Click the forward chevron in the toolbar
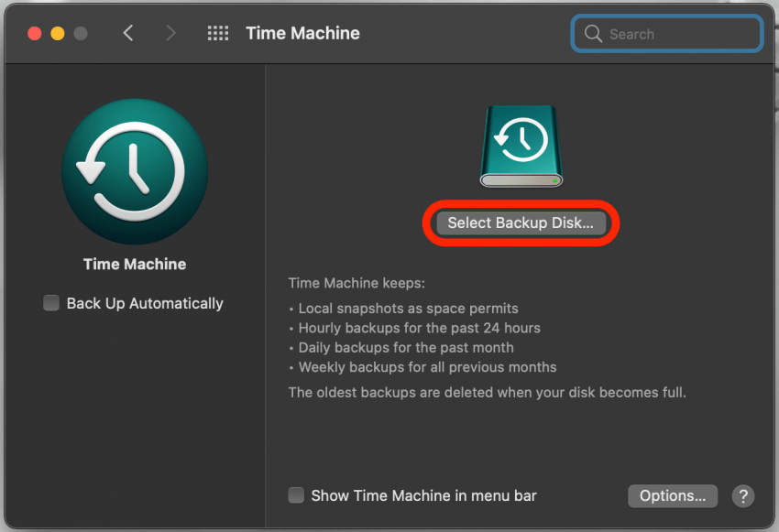 170,34
